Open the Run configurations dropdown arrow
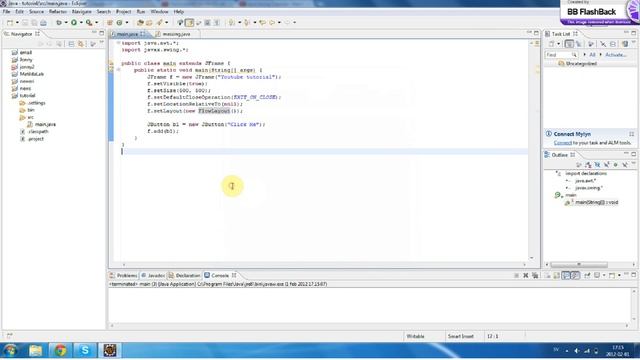 tap(81, 22)
